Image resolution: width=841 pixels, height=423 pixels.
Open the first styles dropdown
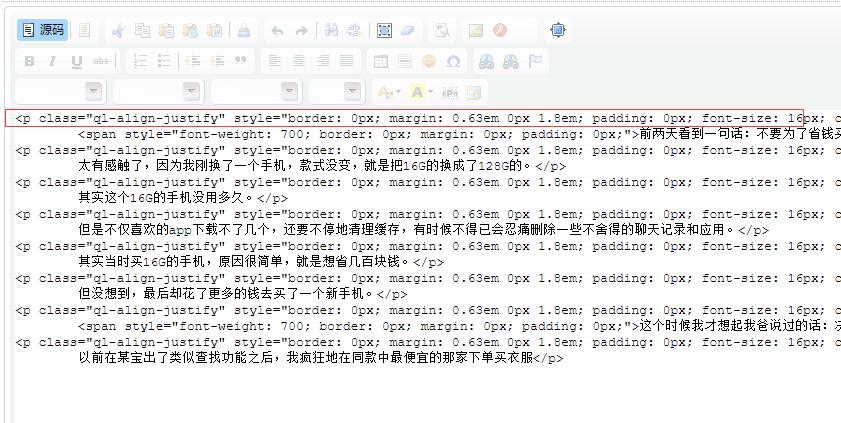tap(59, 92)
